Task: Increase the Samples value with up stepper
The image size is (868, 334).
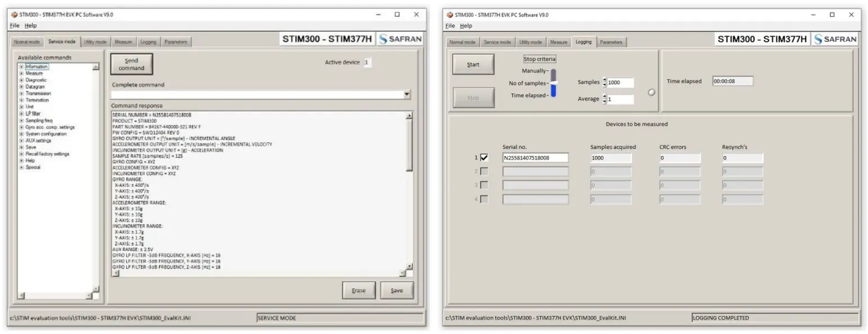Action: tap(604, 80)
